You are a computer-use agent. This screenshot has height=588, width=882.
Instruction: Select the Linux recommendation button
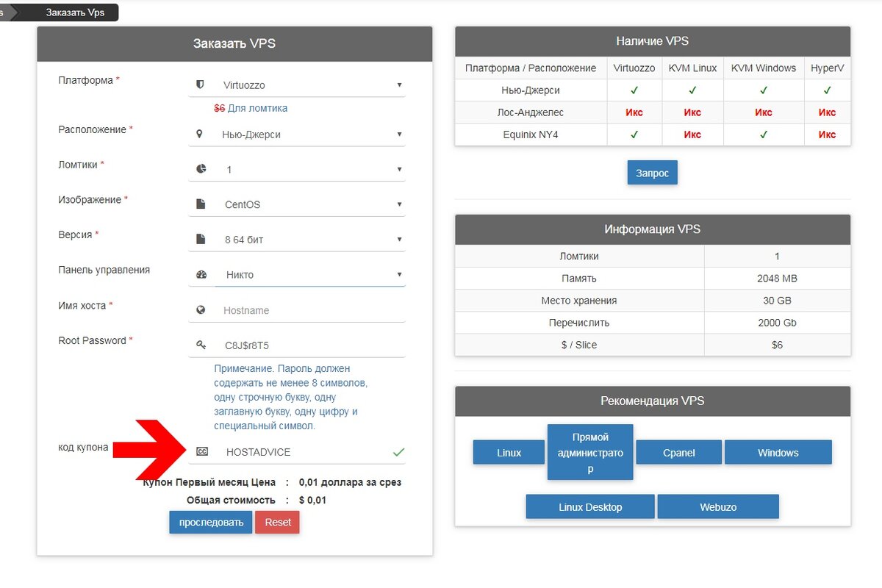[509, 452]
